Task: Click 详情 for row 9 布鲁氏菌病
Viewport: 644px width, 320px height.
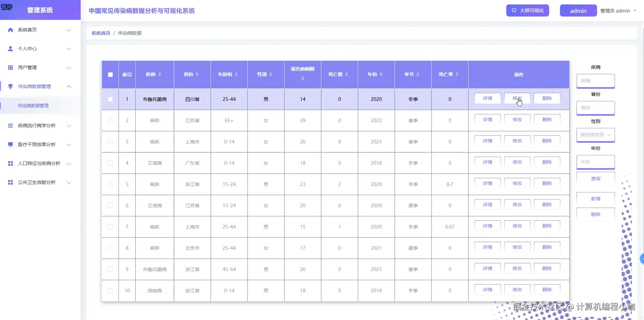Action: (487, 268)
